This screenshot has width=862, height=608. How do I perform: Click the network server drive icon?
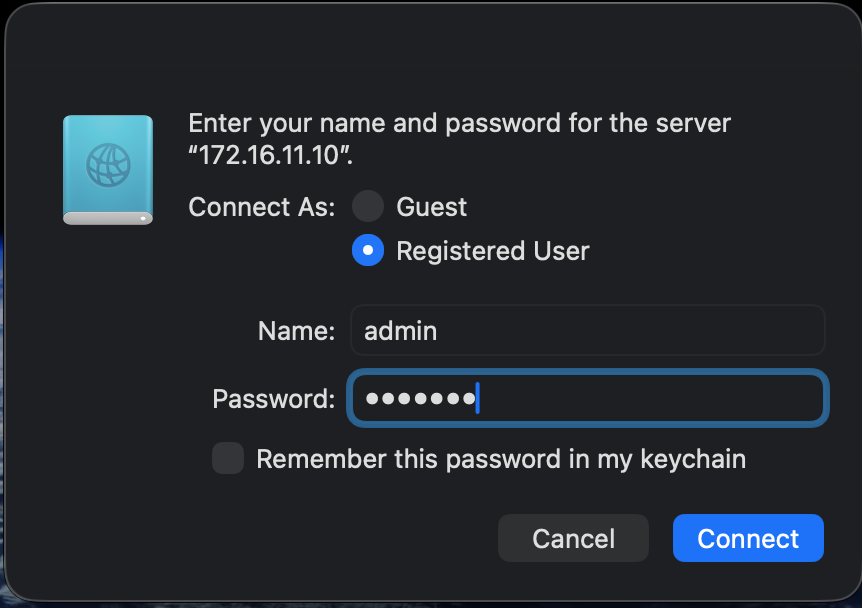pyautogui.click(x=108, y=169)
